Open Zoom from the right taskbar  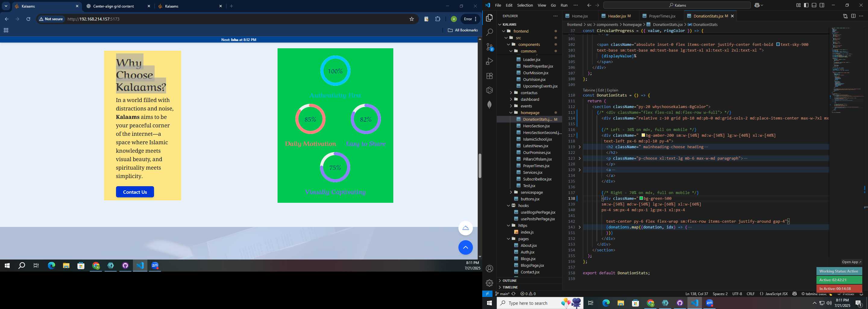click(x=710, y=303)
